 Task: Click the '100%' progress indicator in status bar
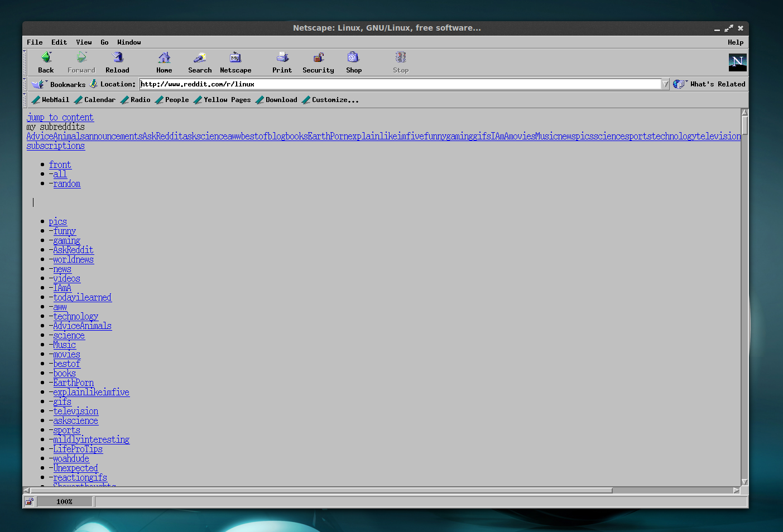pos(65,502)
